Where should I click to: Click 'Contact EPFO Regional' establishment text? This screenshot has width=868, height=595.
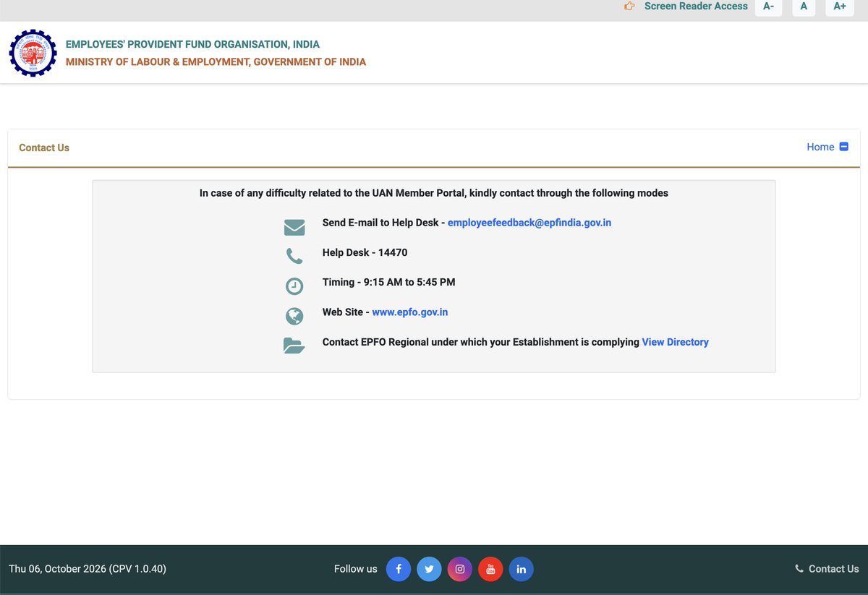pyautogui.click(x=481, y=342)
